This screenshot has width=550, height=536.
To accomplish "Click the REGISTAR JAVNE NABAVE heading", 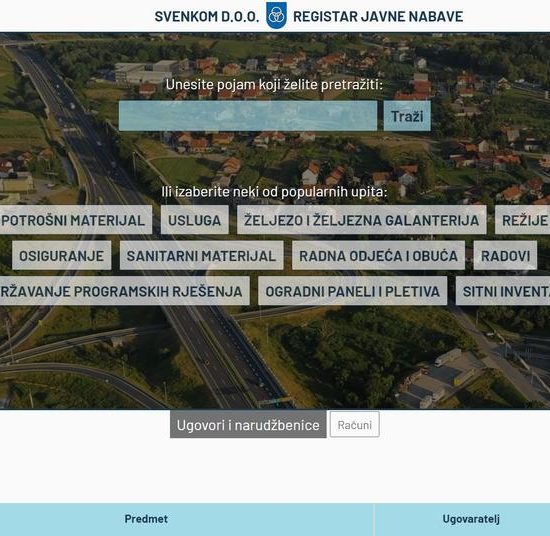I will [378, 16].
